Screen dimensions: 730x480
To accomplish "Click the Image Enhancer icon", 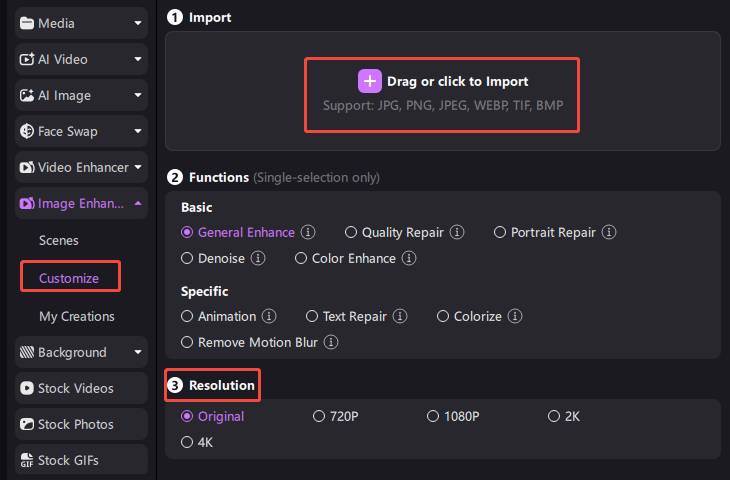I will 27,203.
